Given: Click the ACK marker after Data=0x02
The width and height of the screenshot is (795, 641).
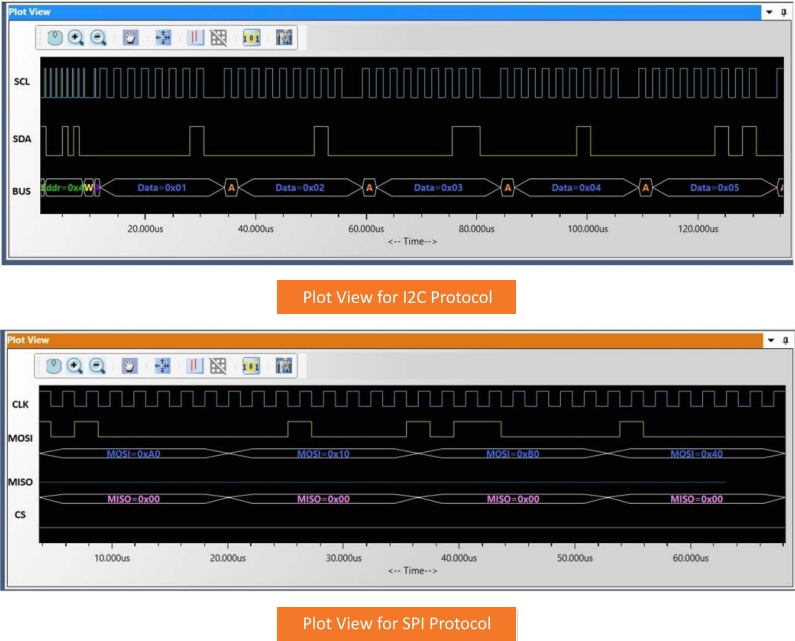Looking at the screenshot, I should click(x=369, y=188).
